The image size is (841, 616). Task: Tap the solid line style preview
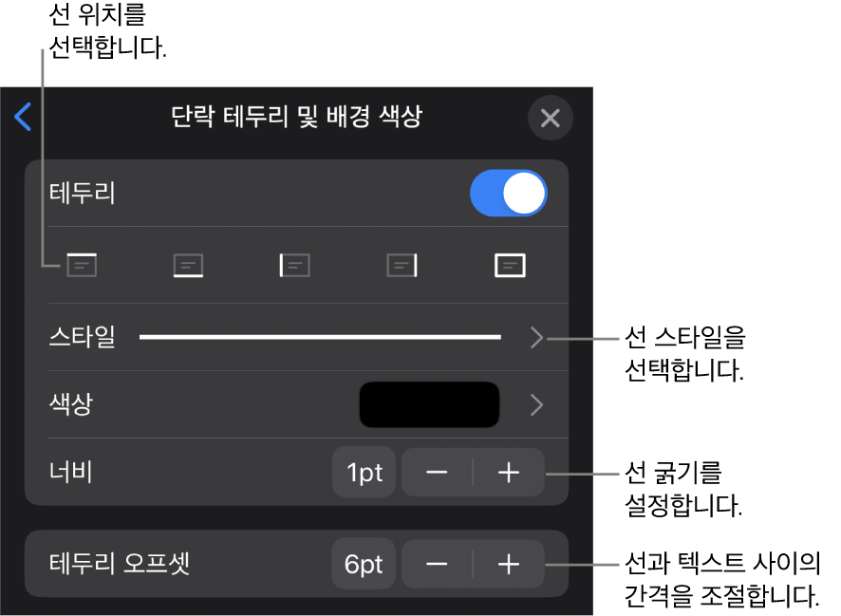pyautogui.click(x=320, y=337)
